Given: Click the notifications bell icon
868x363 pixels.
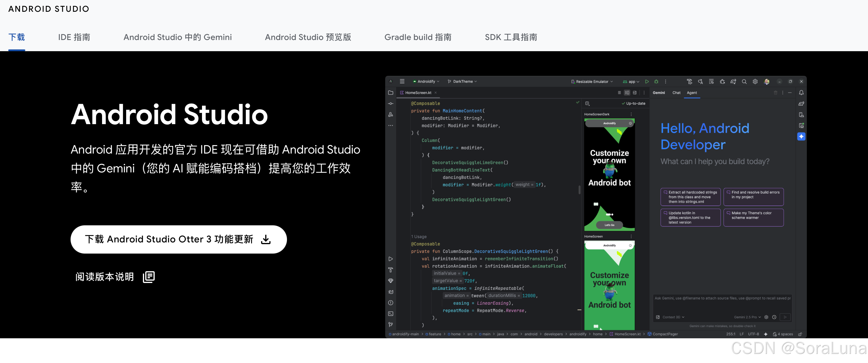Looking at the screenshot, I should [x=801, y=93].
